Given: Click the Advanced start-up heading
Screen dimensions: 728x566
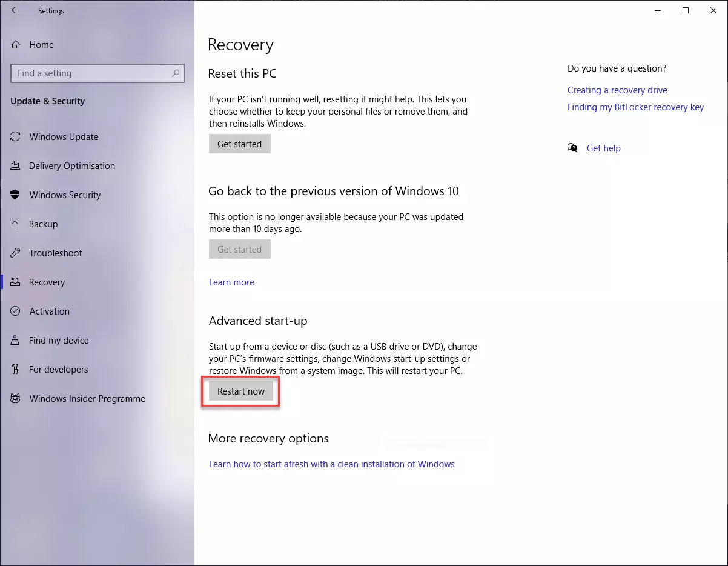Looking at the screenshot, I should (258, 321).
